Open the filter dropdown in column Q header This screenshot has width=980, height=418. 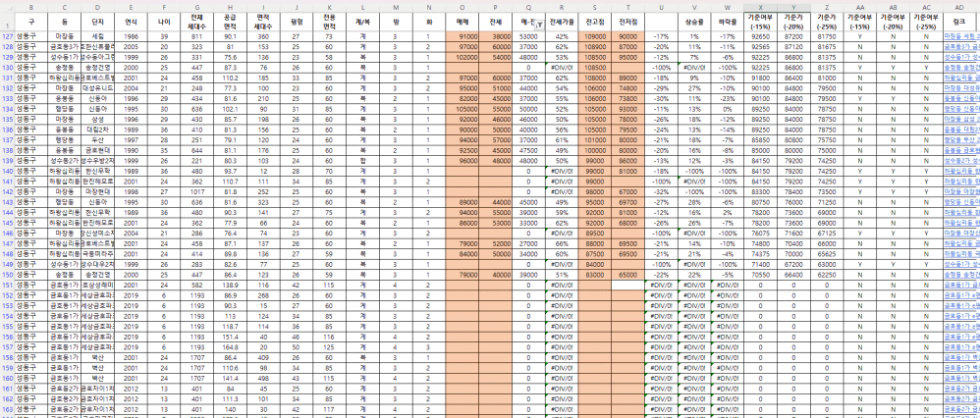pyautogui.click(x=539, y=26)
